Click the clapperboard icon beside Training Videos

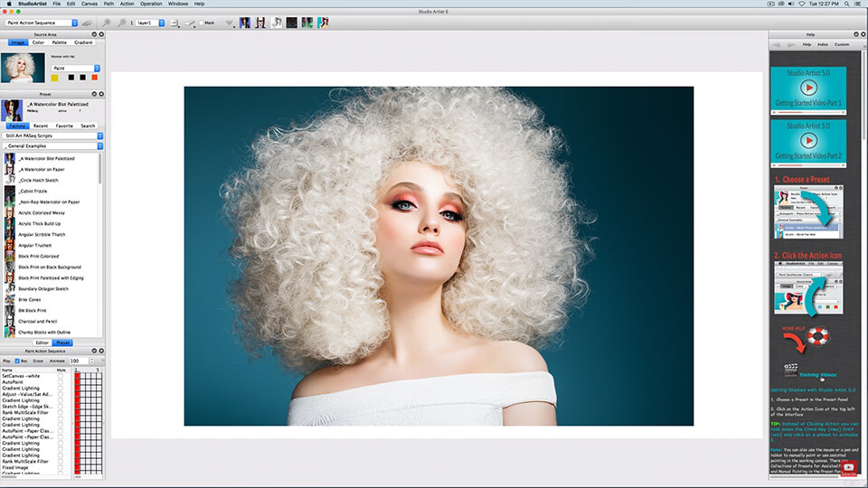pyautogui.click(x=790, y=369)
